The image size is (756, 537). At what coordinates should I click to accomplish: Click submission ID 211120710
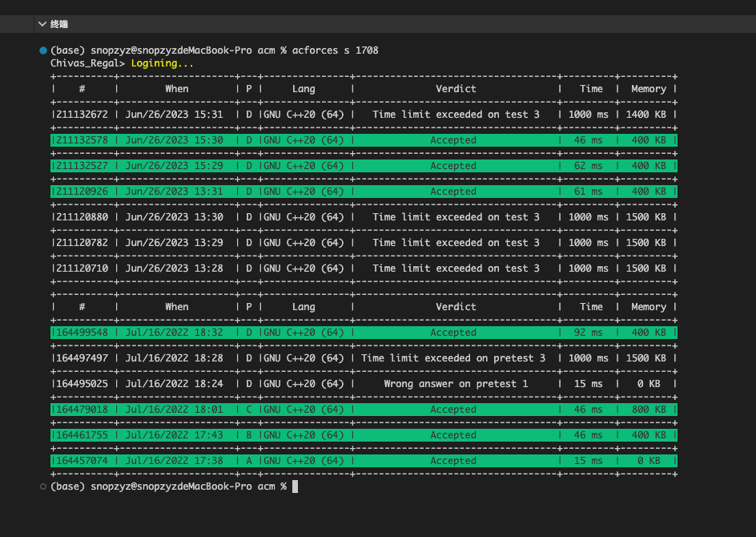coord(82,268)
